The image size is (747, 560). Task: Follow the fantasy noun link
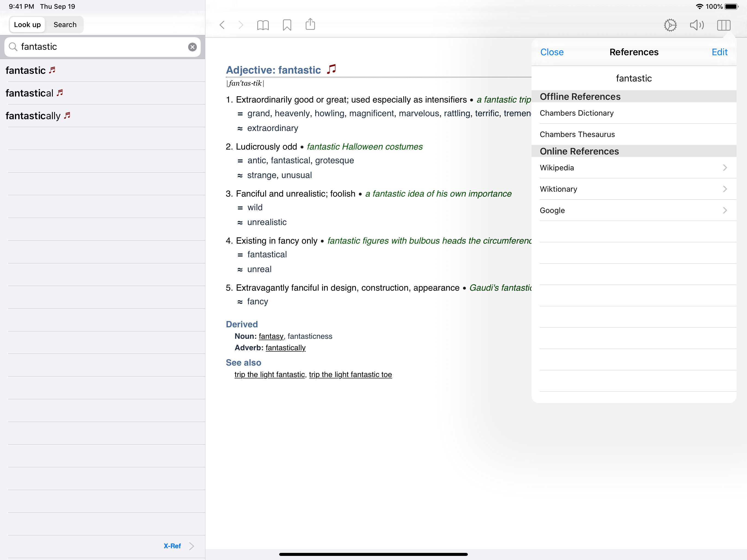pyautogui.click(x=271, y=336)
